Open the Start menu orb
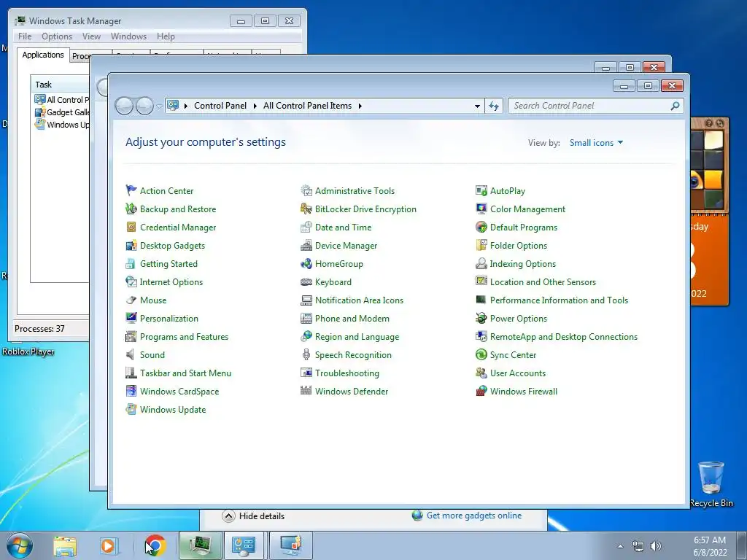The width and height of the screenshot is (747, 560). point(19,545)
